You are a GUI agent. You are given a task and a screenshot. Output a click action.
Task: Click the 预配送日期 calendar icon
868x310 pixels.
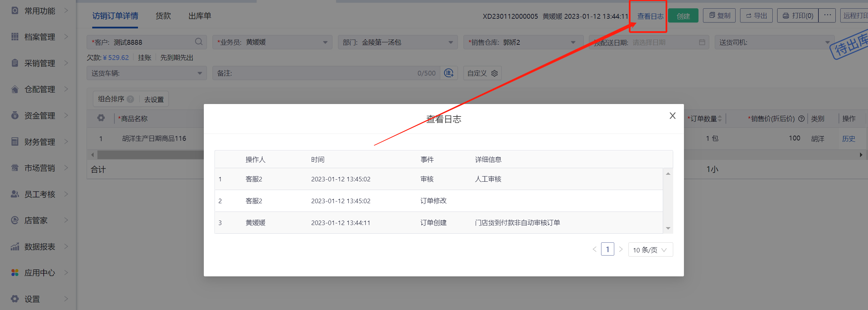702,42
